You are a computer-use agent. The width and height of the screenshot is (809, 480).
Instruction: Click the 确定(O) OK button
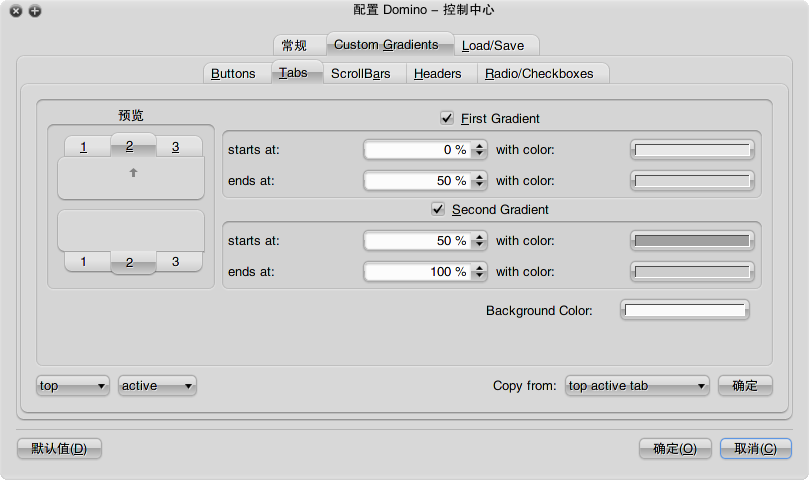pos(675,449)
